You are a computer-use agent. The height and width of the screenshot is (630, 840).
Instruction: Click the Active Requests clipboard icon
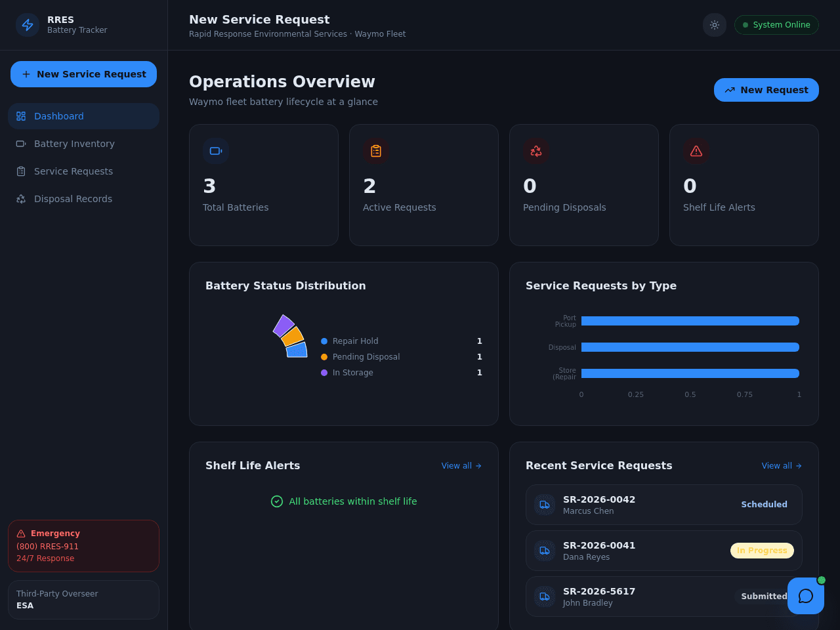point(376,151)
